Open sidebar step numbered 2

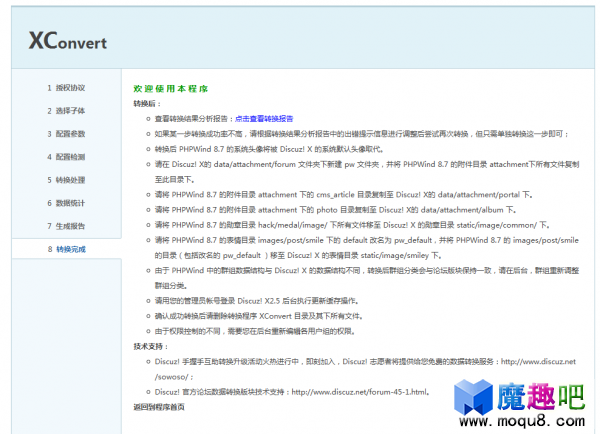pyautogui.click(x=66, y=111)
